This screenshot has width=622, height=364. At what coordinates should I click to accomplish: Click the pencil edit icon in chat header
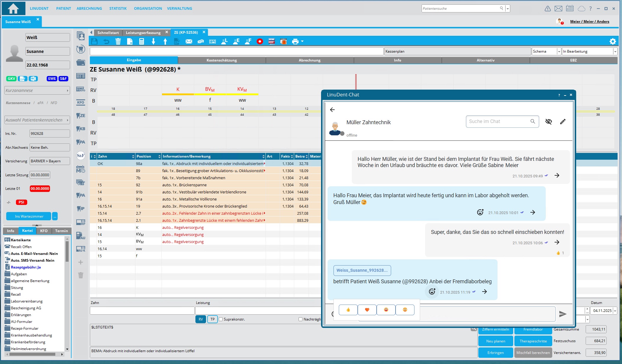[x=563, y=122]
